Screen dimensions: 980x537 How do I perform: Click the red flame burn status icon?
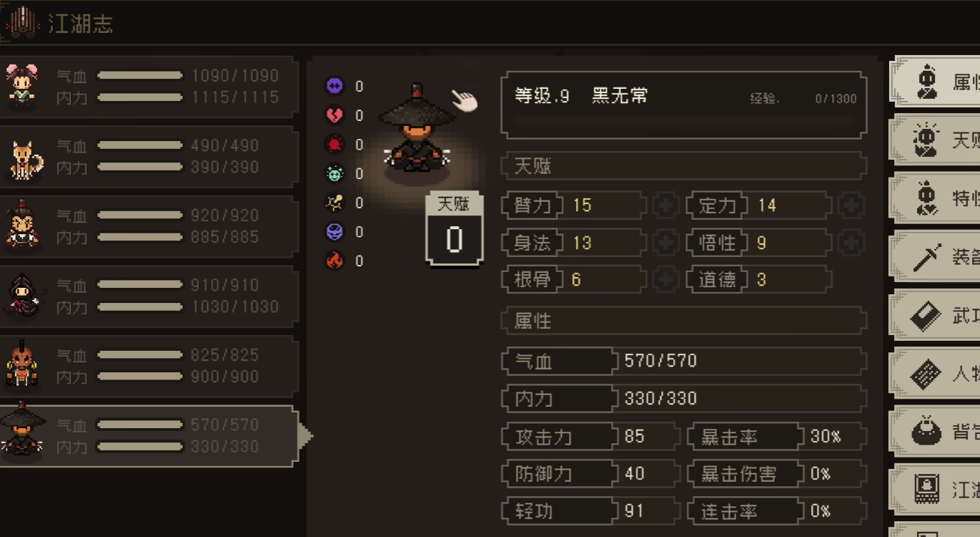335,261
